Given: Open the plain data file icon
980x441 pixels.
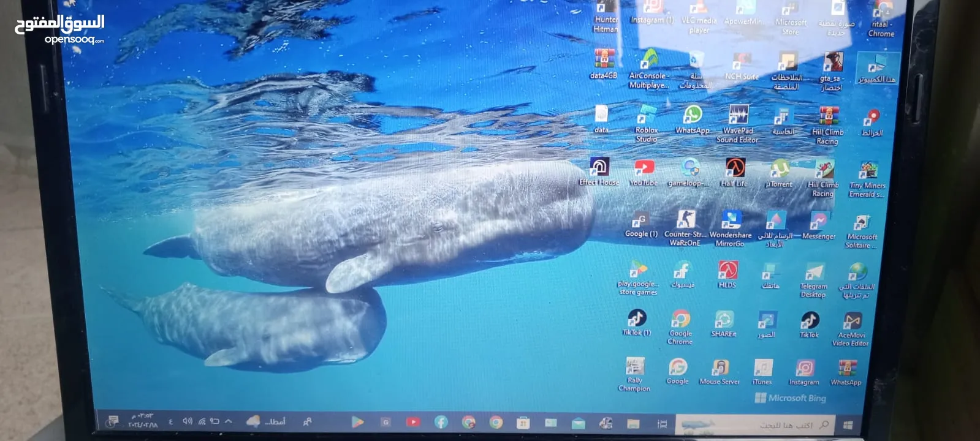Looking at the screenshot, I should (x=601, y=119).
